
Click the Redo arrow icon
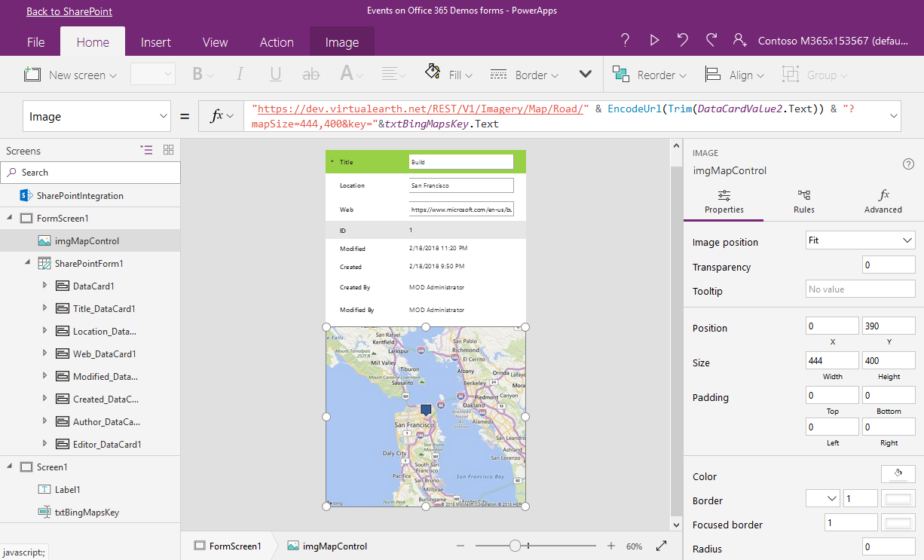tap(711, 41)
